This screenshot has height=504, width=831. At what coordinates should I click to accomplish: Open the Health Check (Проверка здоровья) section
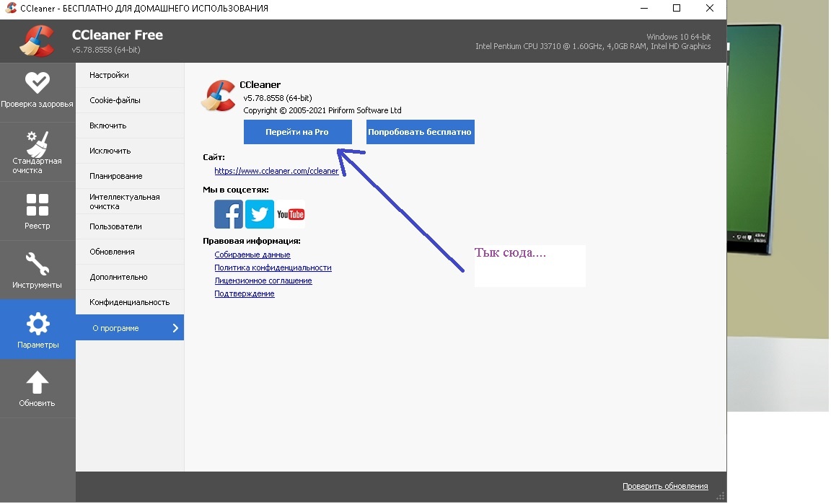37,92
